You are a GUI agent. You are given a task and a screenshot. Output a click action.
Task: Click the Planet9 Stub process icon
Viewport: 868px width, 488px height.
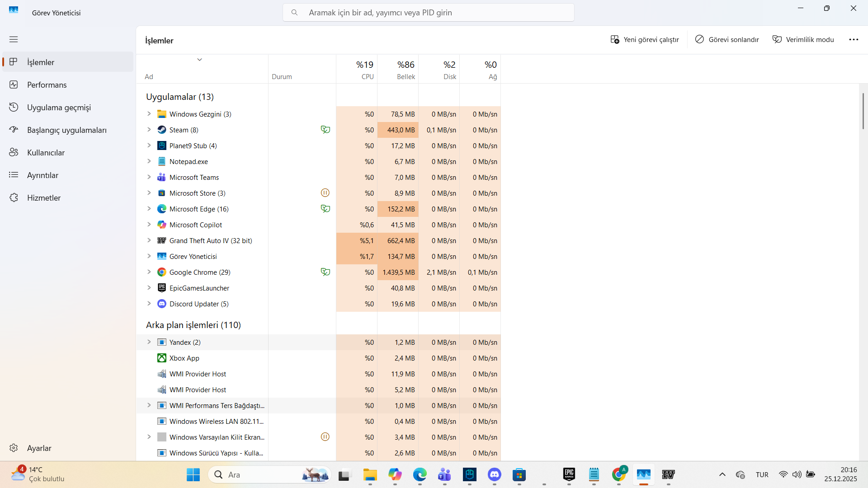(161, 145)
